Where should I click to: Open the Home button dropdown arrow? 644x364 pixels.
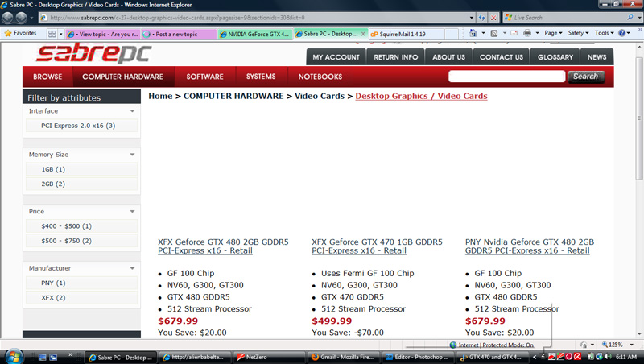[484, 33]
